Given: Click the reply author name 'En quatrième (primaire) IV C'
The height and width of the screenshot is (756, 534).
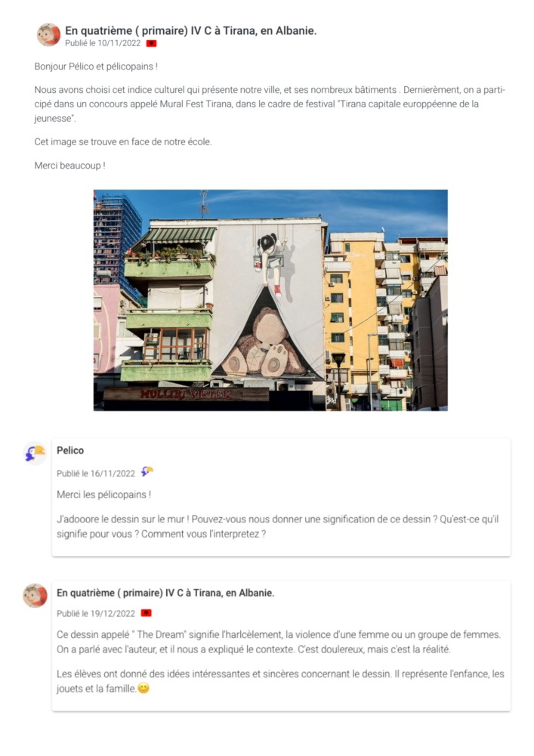Looking at the screenshot, I should point(165,593).
